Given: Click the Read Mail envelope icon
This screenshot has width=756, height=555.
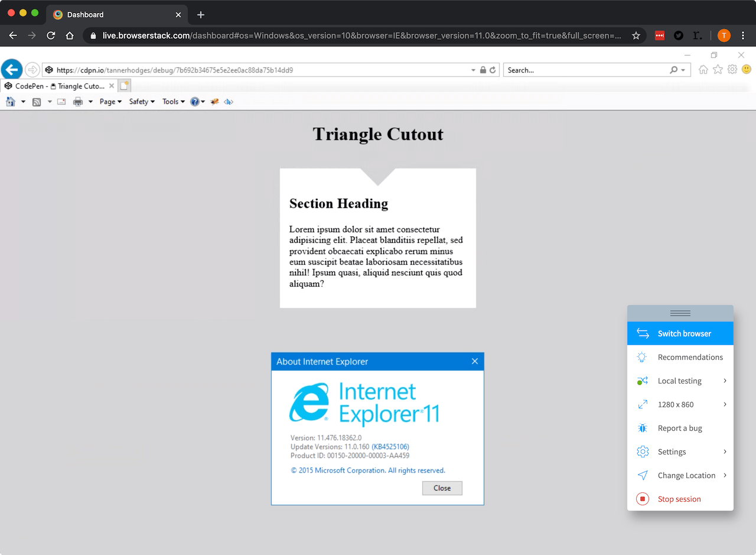Looking at the screenshot, I should (61, 102).
